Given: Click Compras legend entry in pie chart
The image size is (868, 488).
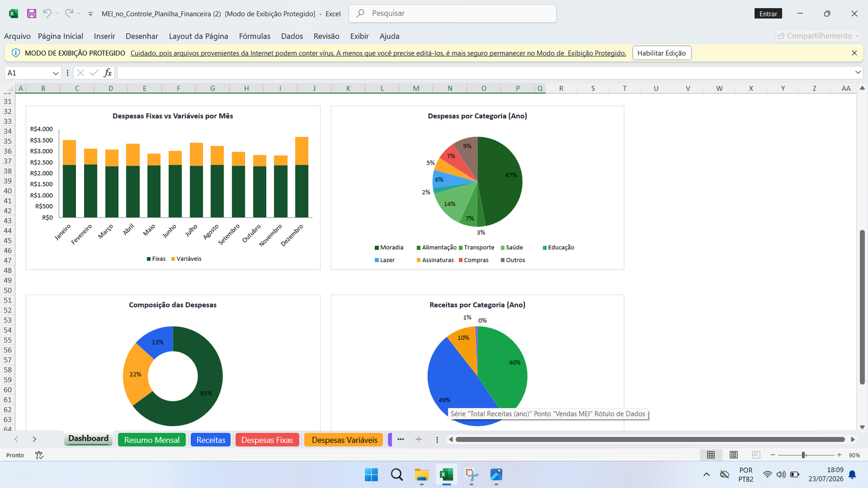Looking at the screenshot, I should tap(474, 260).
